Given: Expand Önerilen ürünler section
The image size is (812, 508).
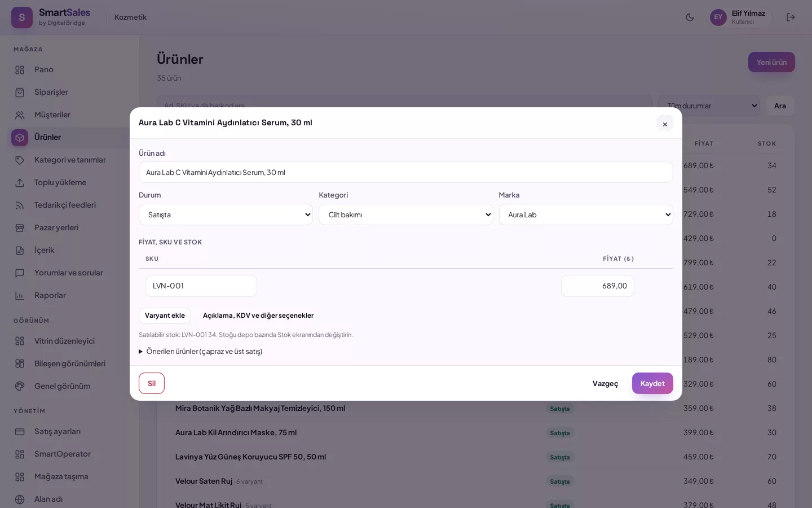Looking at the screenshot, I should point(201,351).
